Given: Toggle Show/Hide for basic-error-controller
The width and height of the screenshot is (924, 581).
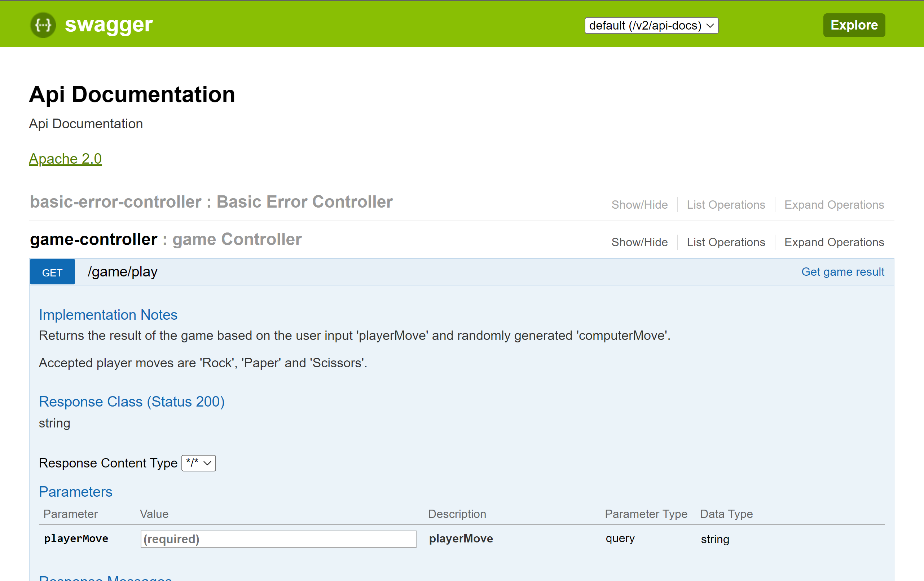Looking at the screenshot, I should [639, 205].
